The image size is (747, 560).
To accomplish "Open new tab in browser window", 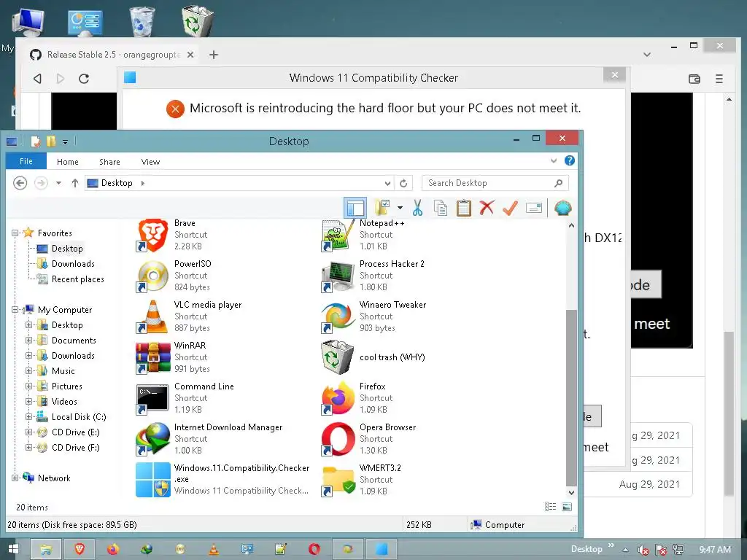I will click(214, 55).
